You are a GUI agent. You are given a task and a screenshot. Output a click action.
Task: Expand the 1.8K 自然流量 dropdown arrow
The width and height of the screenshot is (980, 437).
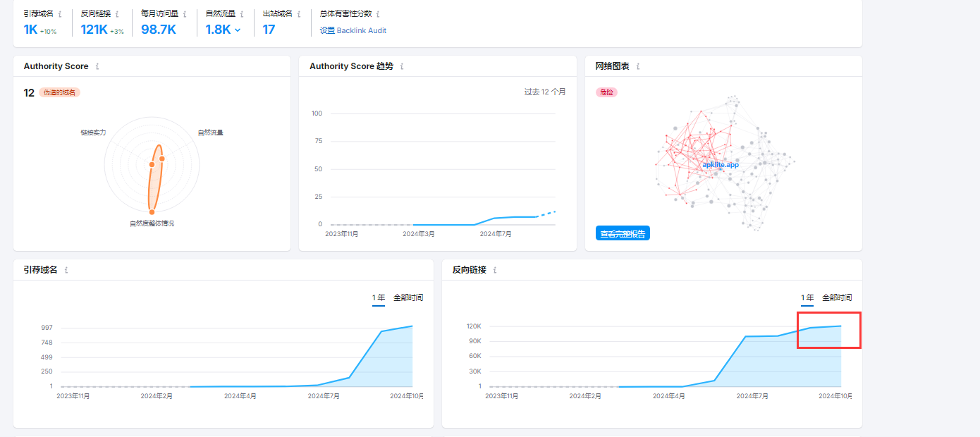coord(238,30)
